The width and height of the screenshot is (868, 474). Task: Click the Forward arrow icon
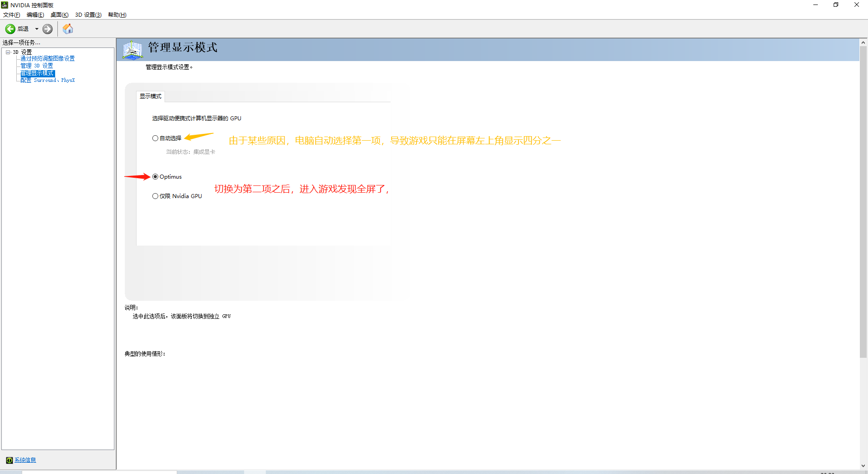pos(47,29)
